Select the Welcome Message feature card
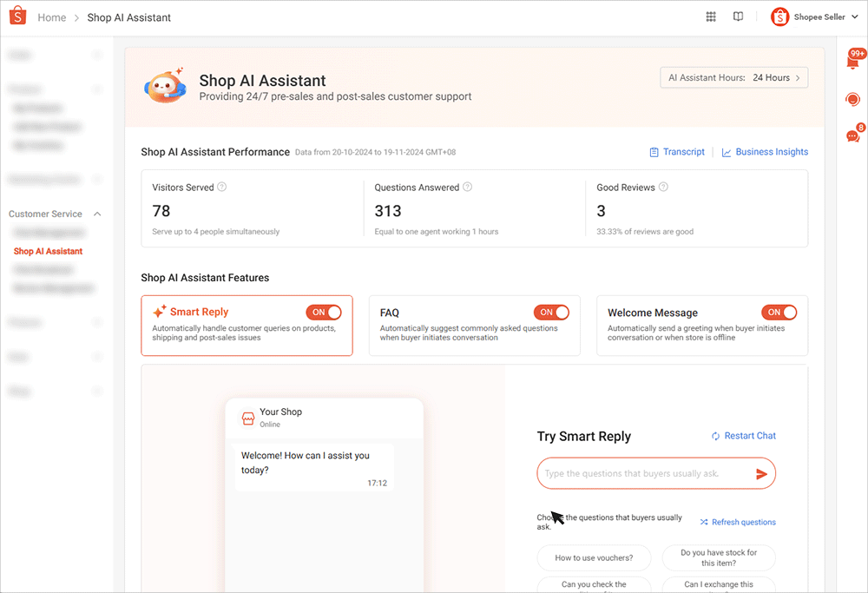The height and width of the screenshot is (593, 868). pos(702,326)
